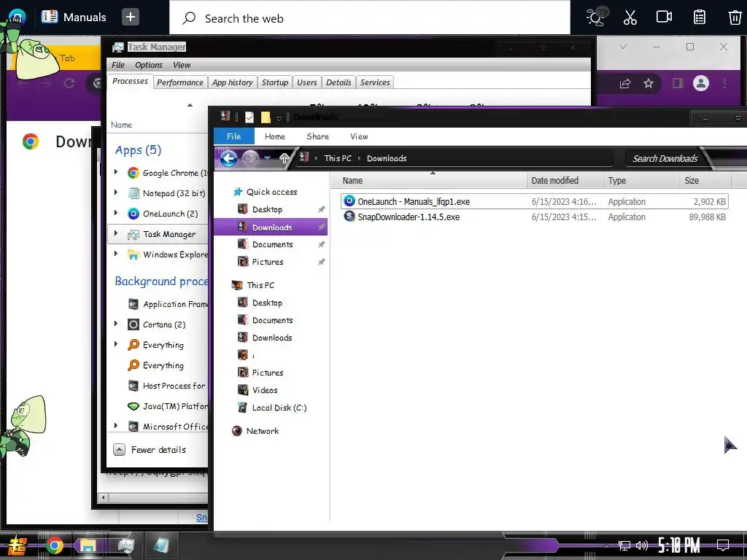This screenshot has width=747, height=560.
Task: Click the Search Downloads box
Action: 665,158
